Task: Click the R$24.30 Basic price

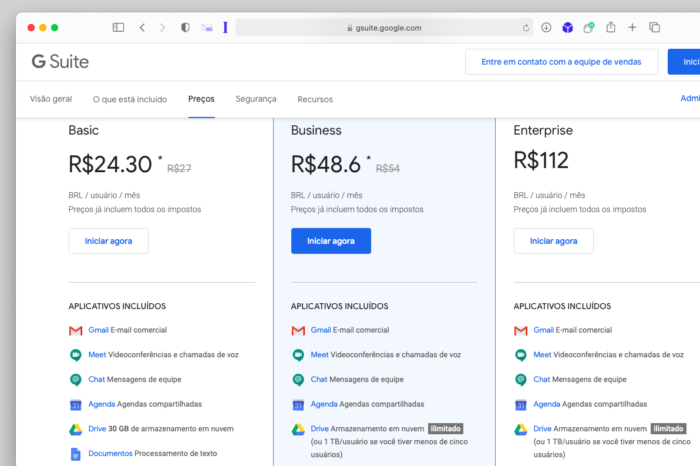Action: (x=110, y=164)
